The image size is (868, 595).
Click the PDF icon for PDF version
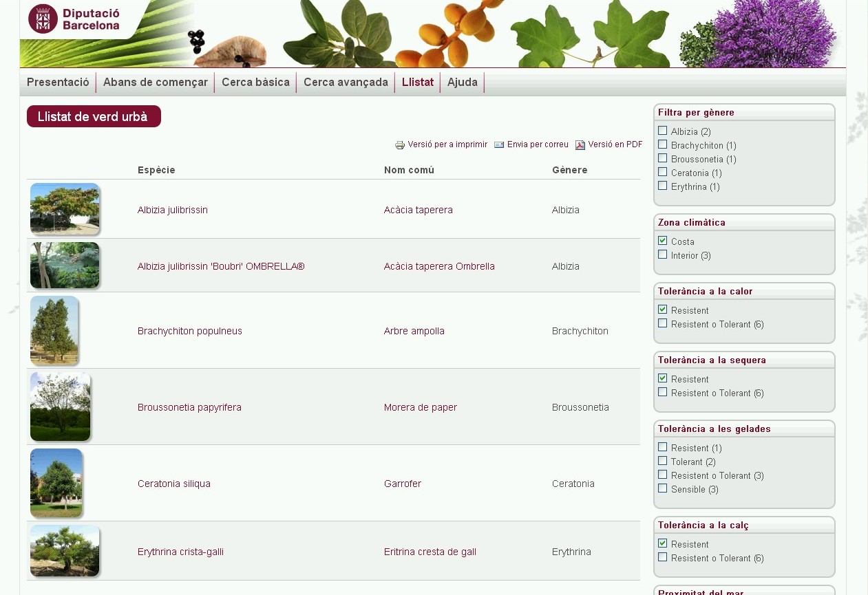[x=580, y=145]
